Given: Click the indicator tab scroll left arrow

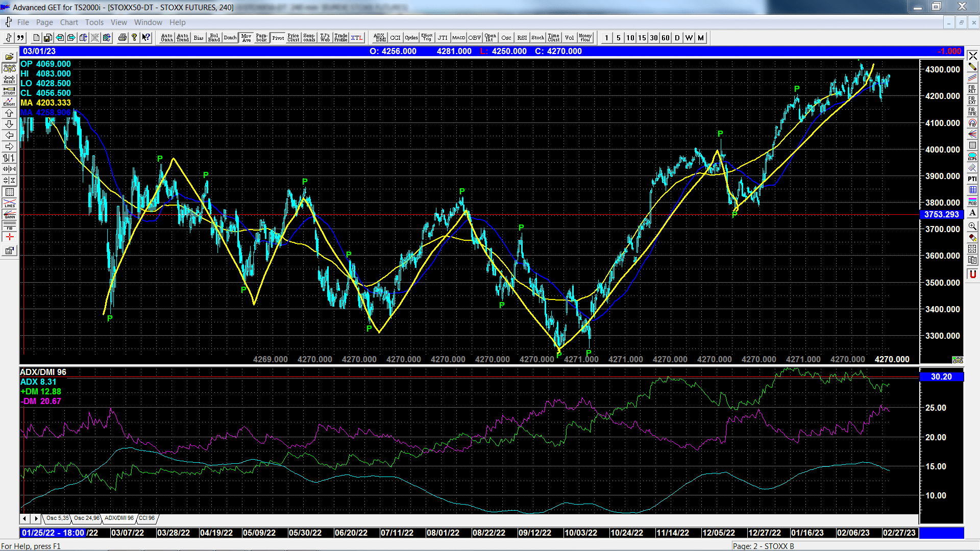Looking at the screenshot, I should 24,518.
